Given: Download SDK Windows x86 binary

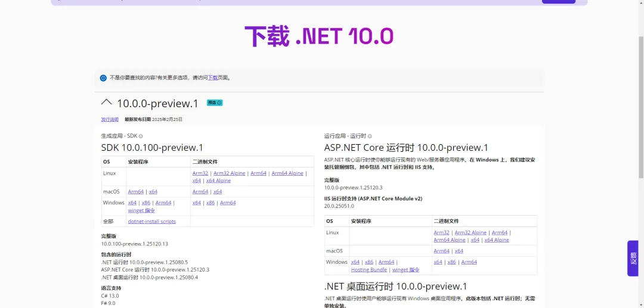Looking at the screenshot, I should [210, 203].
